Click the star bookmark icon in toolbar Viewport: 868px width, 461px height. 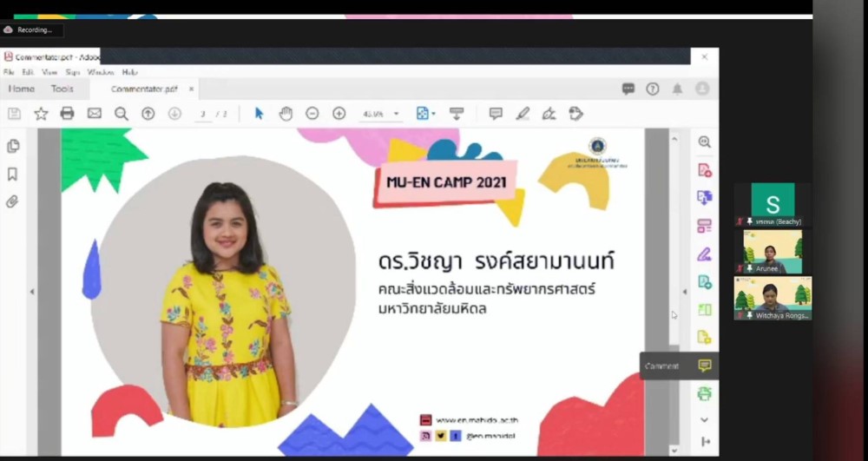pos(41,114)
